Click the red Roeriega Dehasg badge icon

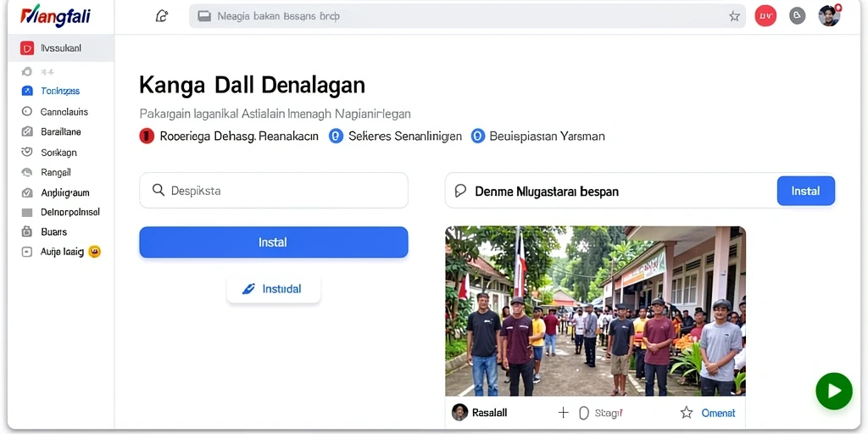(147, 136)
